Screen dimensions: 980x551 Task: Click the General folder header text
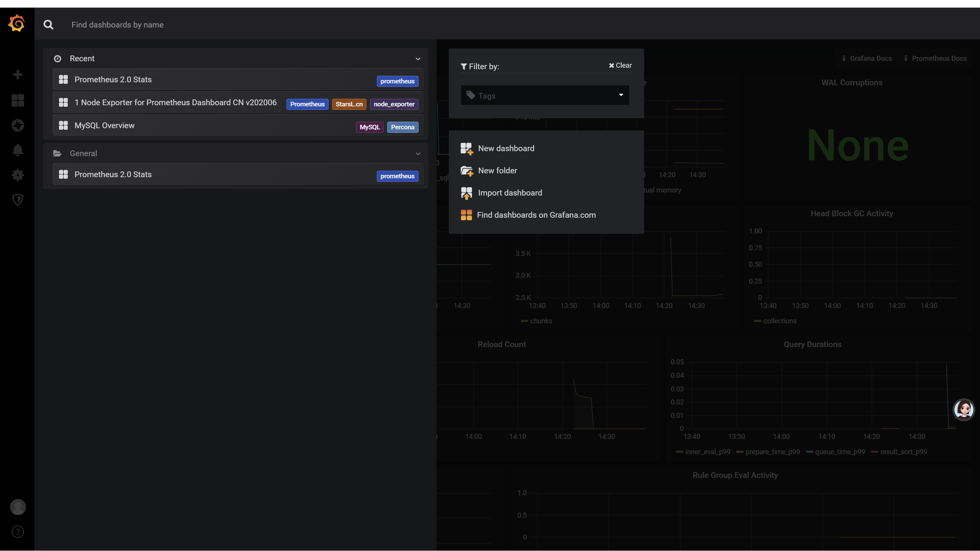(x=83, y=153)
